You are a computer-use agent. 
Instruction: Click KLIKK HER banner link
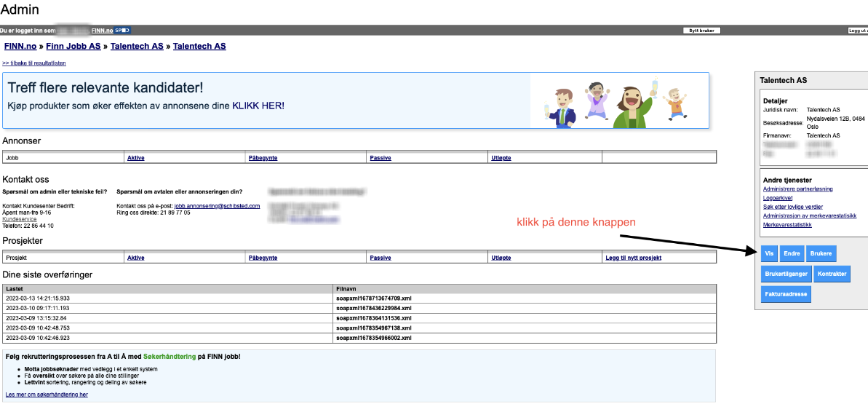point(258,105)
